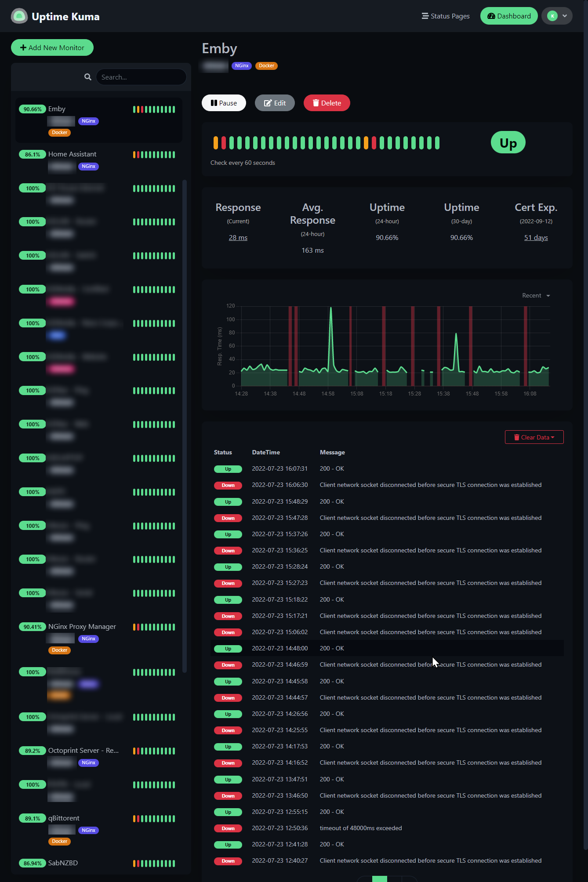This screenshot has width=588, height=882.
Task: Expand the profile dropdown chevron
Action: [x=565, y=16]
